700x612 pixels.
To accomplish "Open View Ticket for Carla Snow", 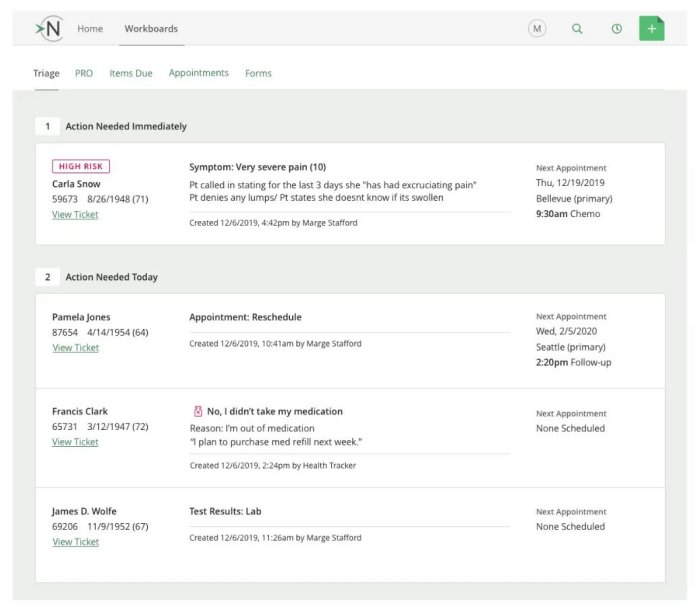I will pos(75,214).
